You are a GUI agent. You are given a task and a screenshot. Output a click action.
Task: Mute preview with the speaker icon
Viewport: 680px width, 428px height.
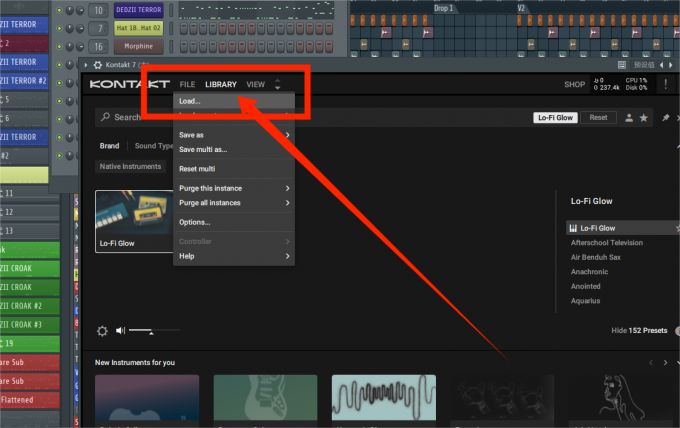tap(120, 331)
